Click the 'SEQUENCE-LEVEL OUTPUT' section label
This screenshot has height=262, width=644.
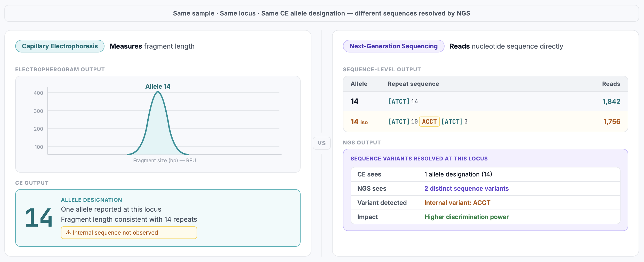(x=382, y=70)
